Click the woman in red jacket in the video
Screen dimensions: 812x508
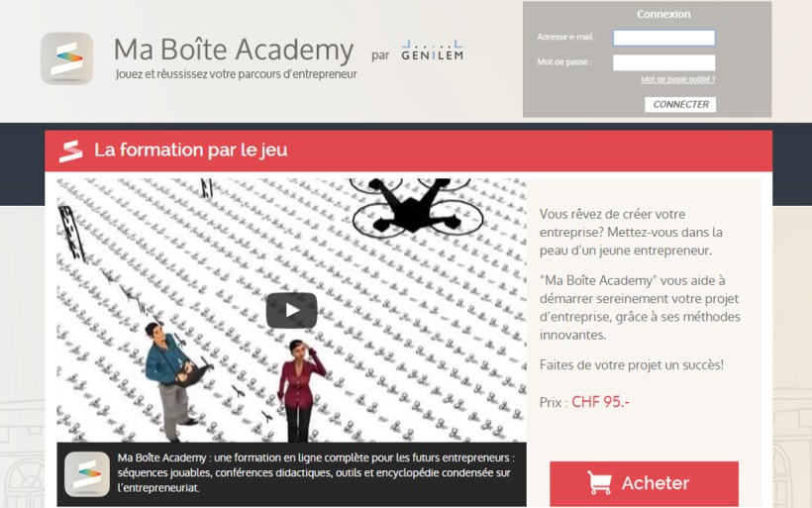[302, 389]
